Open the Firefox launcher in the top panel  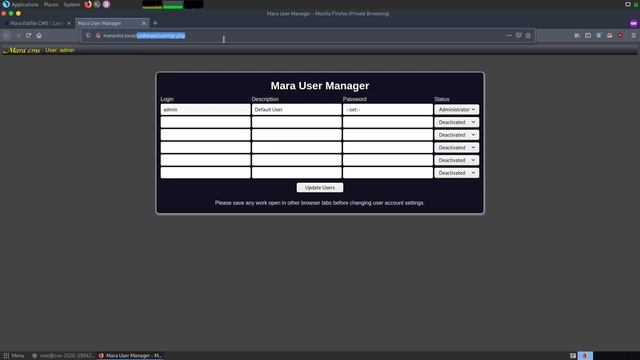pos(88,4)
